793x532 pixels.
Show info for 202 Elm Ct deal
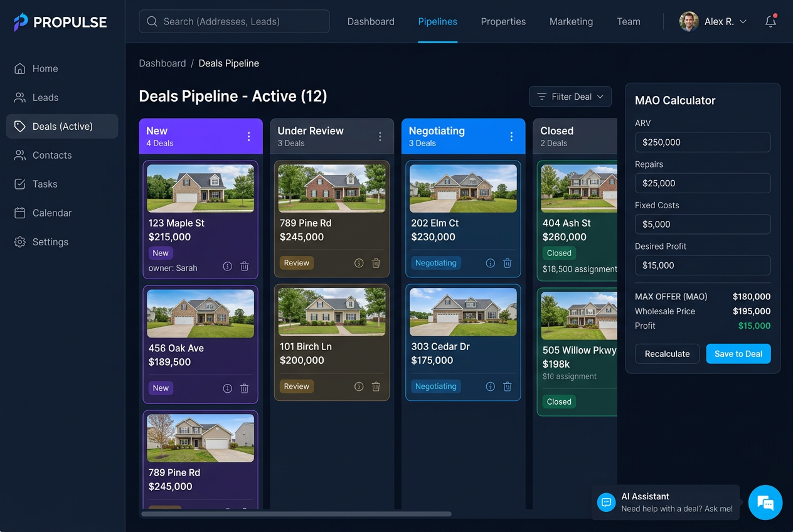click(x=491, y=263)
